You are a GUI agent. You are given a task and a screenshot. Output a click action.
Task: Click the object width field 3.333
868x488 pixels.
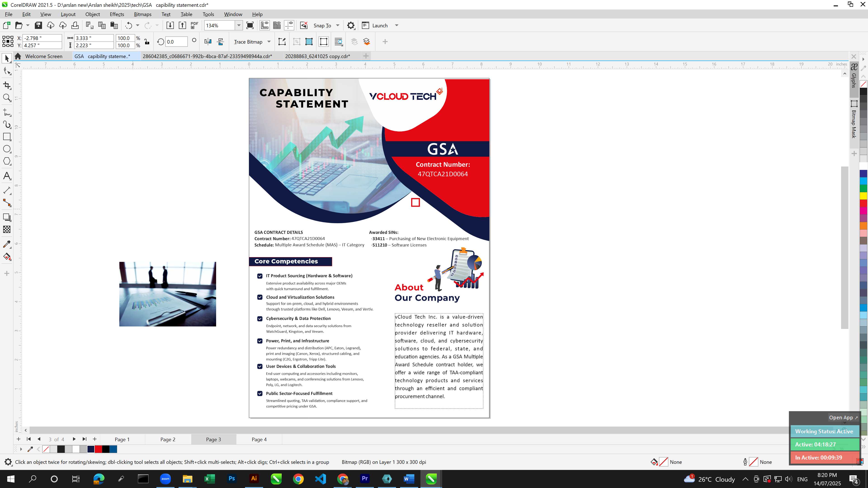coord(94,38)
